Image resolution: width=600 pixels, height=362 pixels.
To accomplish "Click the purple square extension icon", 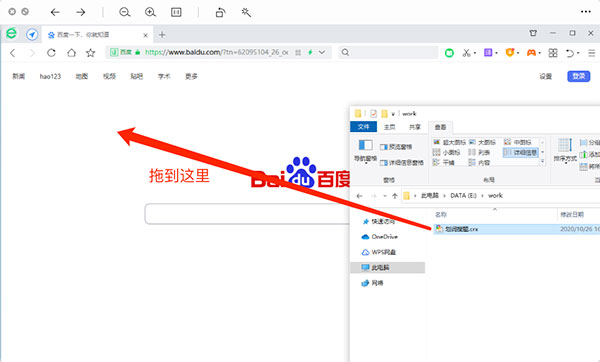I will pyautogui.click(x=488, y=52).
